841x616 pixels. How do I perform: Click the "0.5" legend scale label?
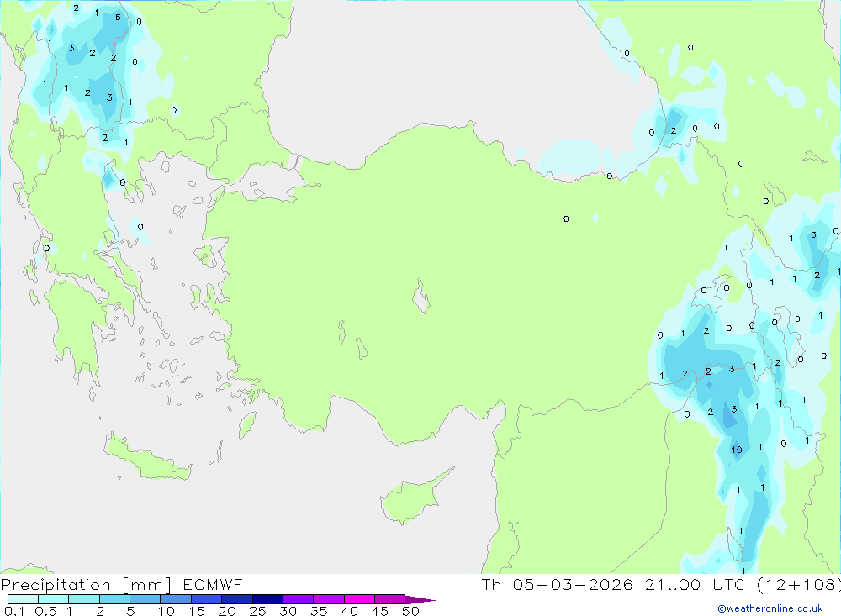(45, 611)
